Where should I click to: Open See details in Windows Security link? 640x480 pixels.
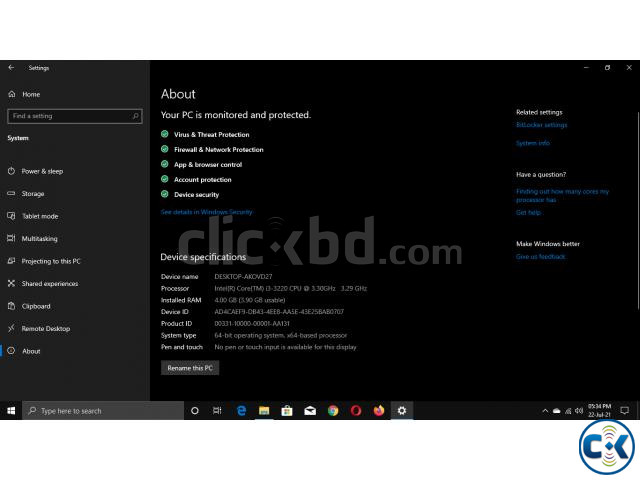(x=207, y=212)
